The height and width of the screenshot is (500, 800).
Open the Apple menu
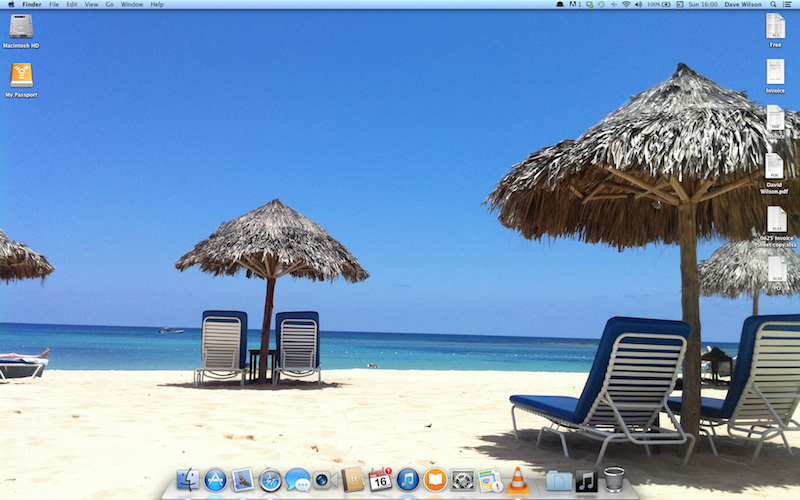click(x=11, y=4)
